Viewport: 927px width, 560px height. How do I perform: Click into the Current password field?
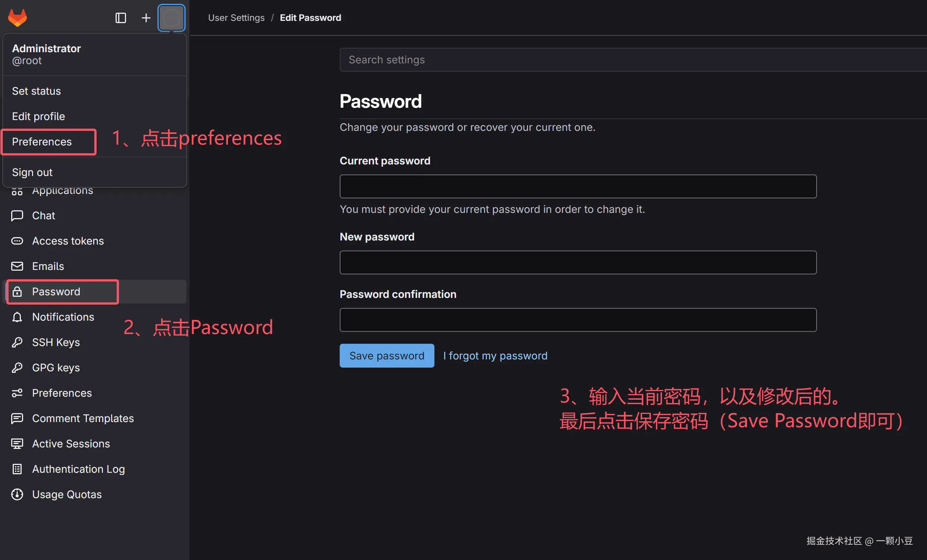coord(578,186)
